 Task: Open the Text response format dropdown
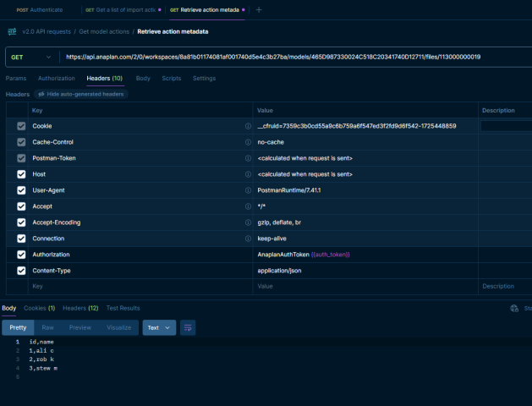click(x=159, y=327)
